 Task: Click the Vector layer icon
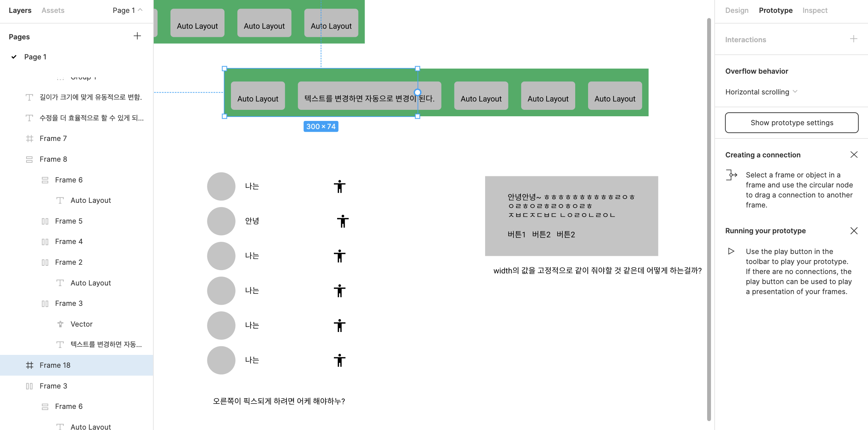tap(60, 324)
